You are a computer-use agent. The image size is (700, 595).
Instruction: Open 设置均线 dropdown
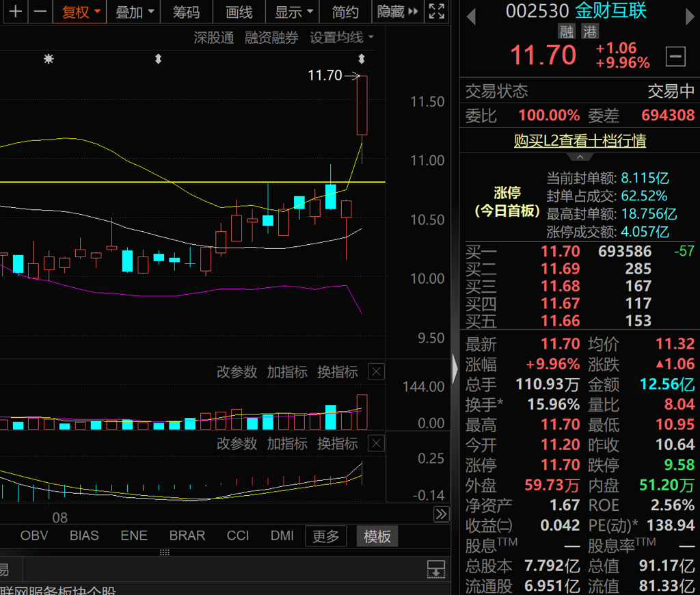pos(342,38)
